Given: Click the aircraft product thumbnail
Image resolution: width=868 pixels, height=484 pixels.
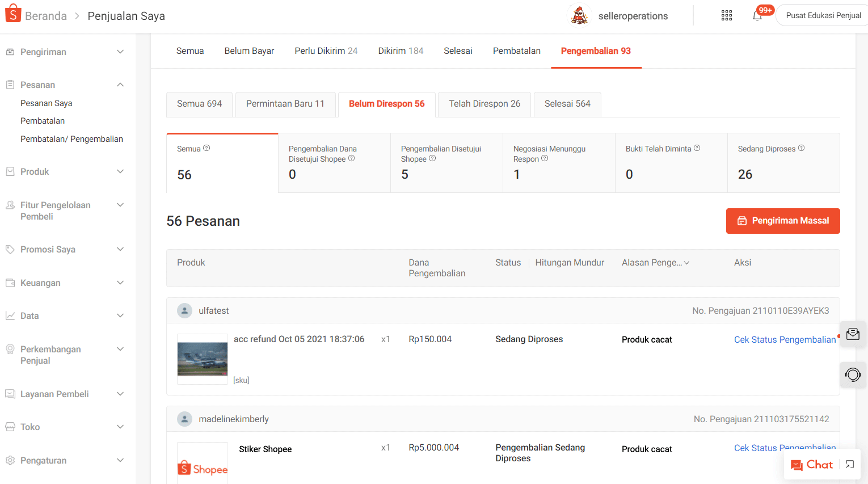Looking at the screenshot, I should (x=202, y=359).
